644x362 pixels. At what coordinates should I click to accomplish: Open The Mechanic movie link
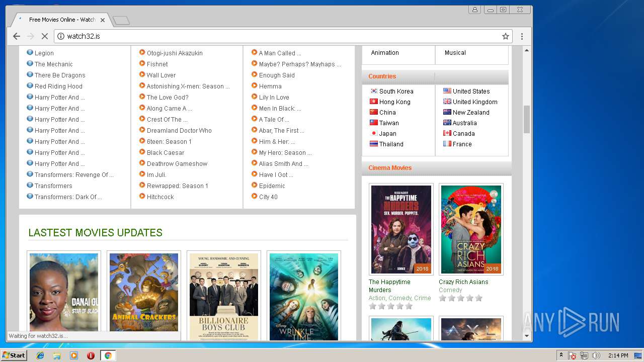click(x=54, y=64)
